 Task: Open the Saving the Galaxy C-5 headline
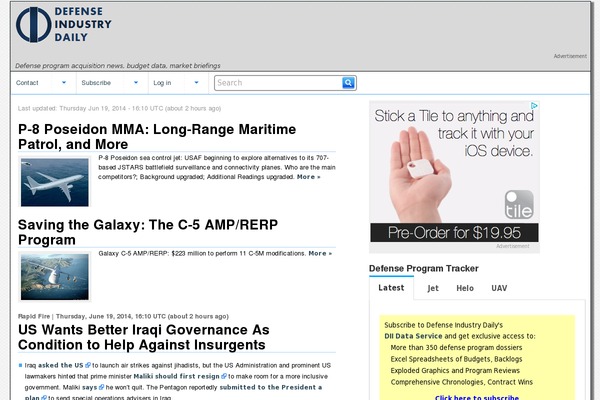pos(148,232)
